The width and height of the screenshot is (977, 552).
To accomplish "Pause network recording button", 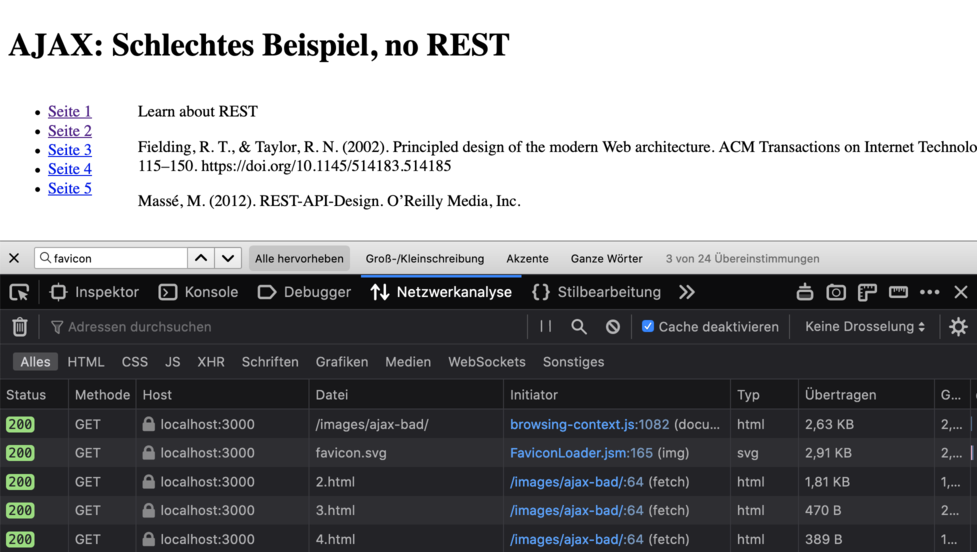I will pyautogui.click(x=546, y=326).
